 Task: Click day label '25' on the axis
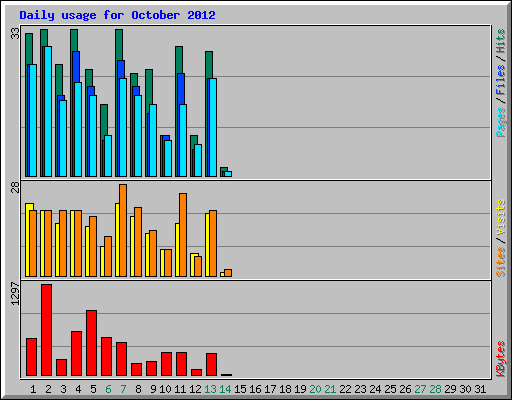390,389
